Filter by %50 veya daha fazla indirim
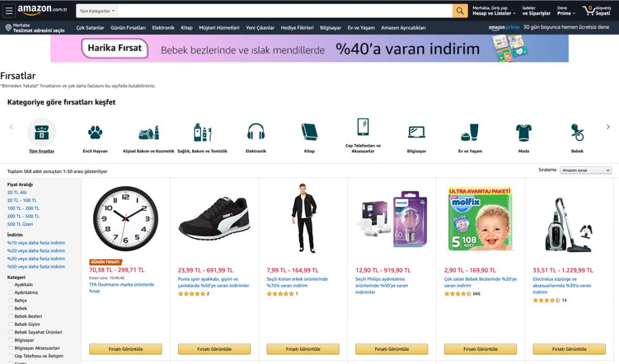Image resolution: width=619 pixels, height=364 pixels. (x=36, y=267)
